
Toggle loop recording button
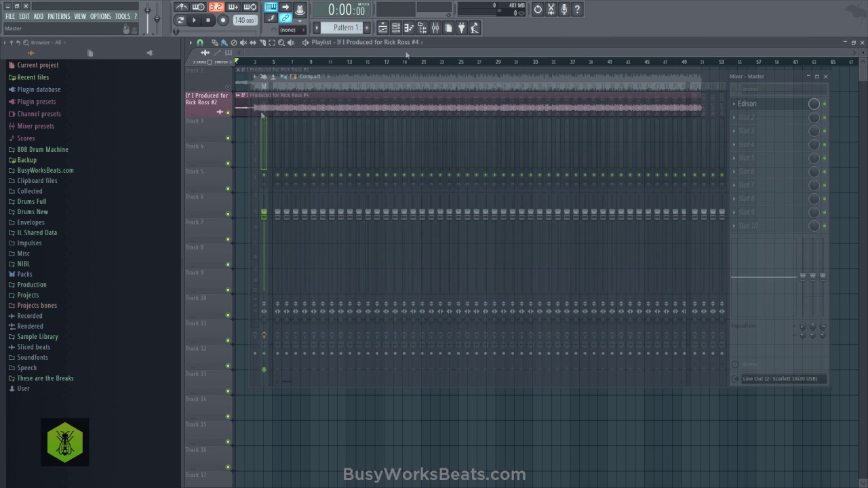[250, 7]
